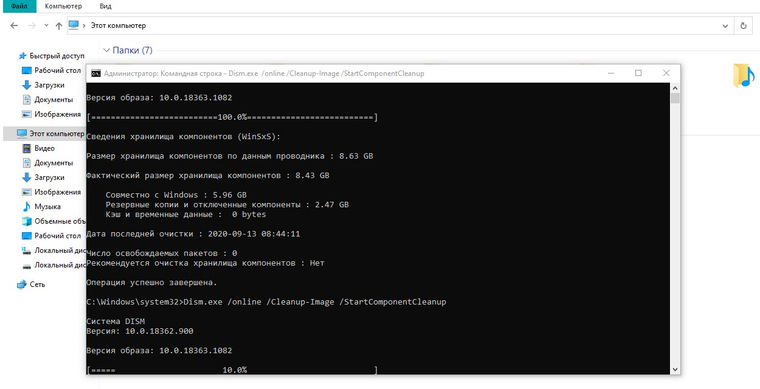Refresh the Этот компьютер view
This screenshot has height=389, width=760.
744,26
